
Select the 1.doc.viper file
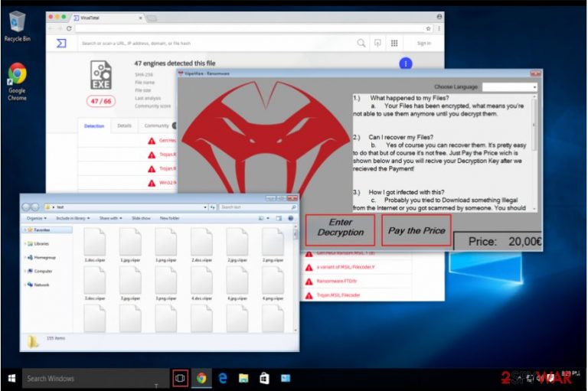(x=95, y=245)
